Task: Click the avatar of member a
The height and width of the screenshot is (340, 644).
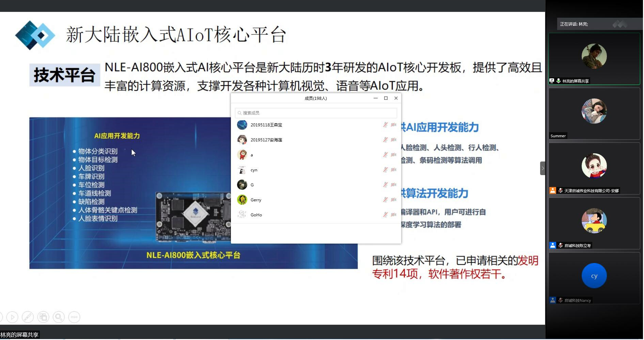Action: pyautogui.click(x=242, y=155)
